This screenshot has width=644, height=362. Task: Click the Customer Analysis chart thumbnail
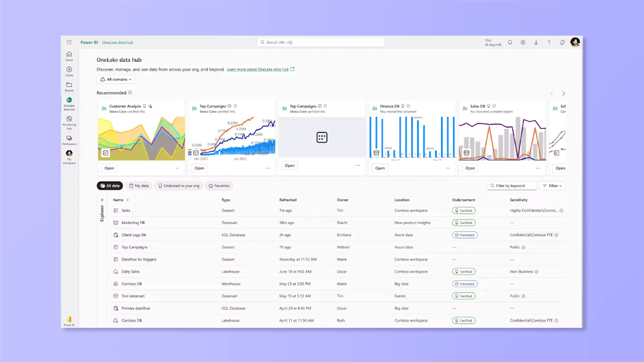(x=142, y=138)
